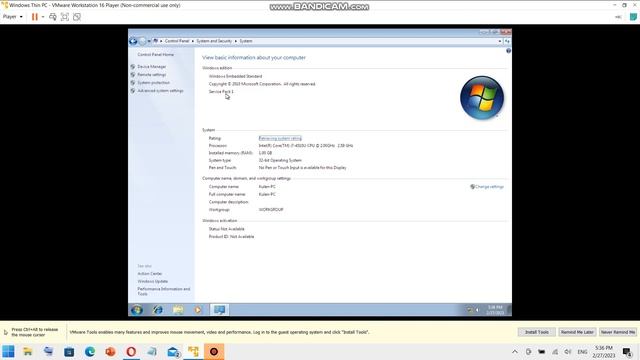Click the system rating link next to Rating
This screenshot has height=360, width=640.
(280, 138)
